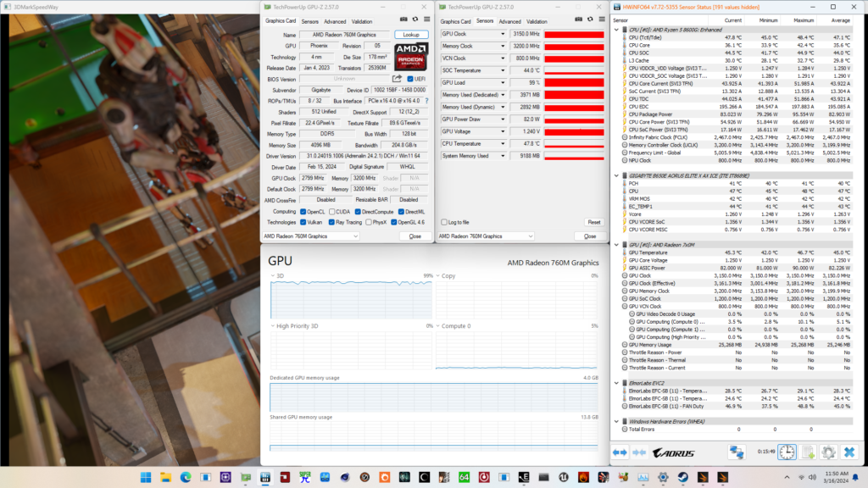868x488 pixels.
Task: Click HWiNFO collapse columns arrows icon
Action: [x=639, y=452]
